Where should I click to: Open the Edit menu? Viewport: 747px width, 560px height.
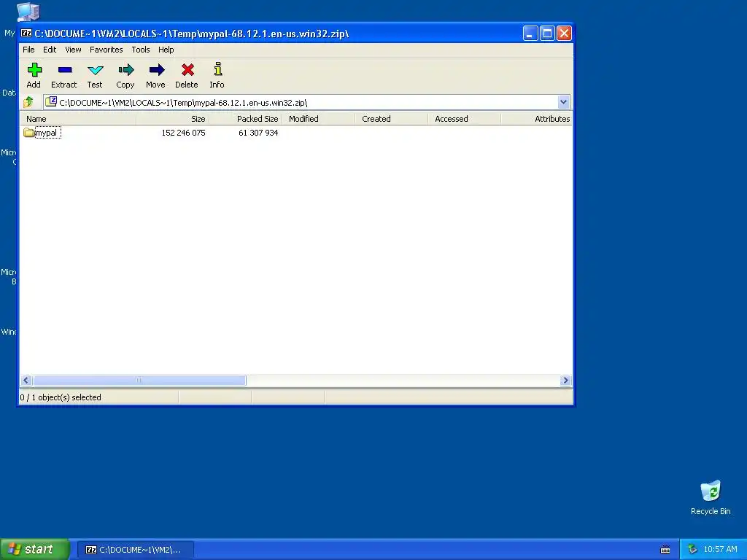50,50
